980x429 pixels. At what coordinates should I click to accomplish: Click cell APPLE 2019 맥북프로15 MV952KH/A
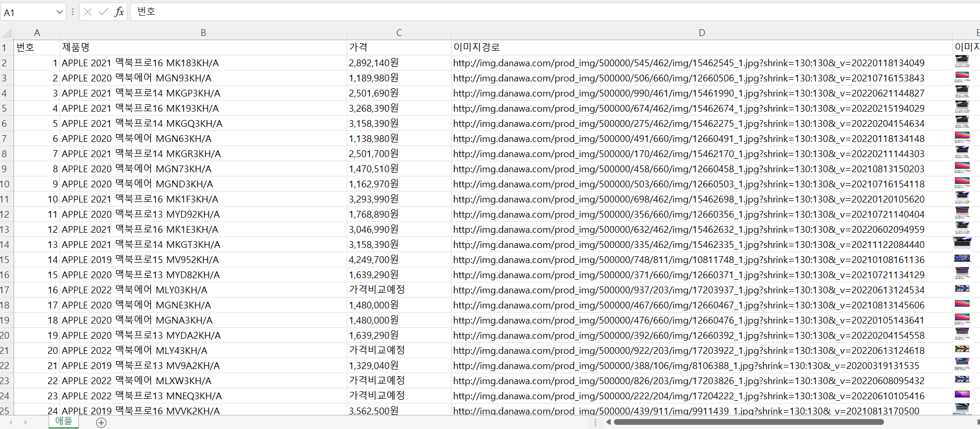tap(203, 260)
